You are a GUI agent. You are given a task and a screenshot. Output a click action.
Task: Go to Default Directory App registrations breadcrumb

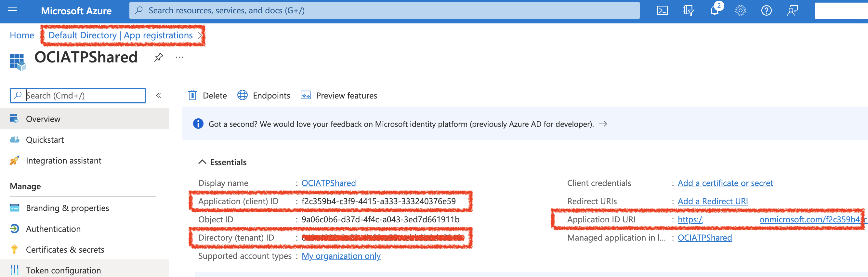(x=120, y=35)
